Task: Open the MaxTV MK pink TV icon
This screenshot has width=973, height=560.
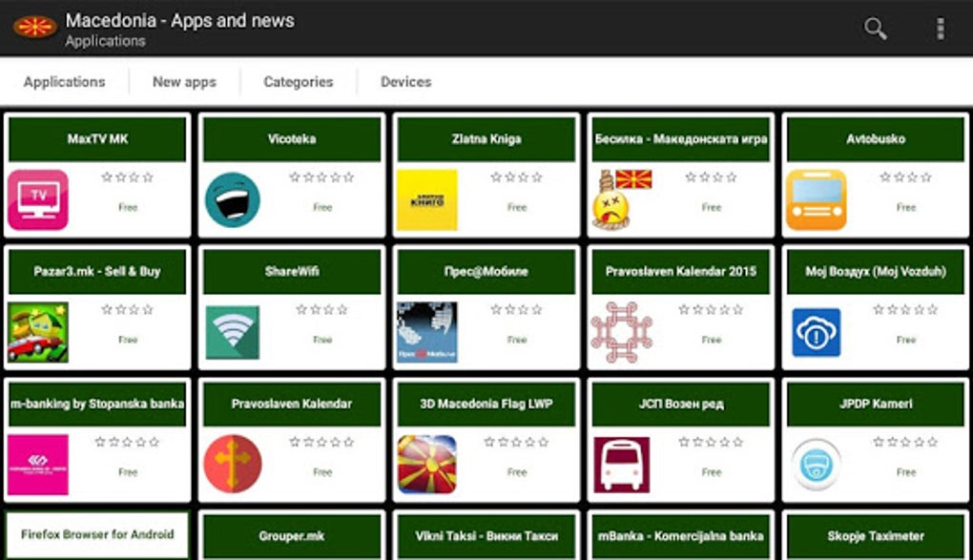Action: click(38, 200)
